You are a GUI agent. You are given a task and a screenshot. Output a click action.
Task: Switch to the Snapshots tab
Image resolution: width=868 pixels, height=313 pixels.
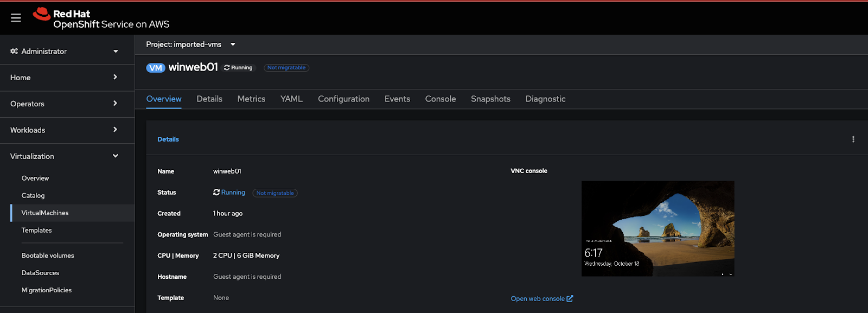(x=490, y=99)
